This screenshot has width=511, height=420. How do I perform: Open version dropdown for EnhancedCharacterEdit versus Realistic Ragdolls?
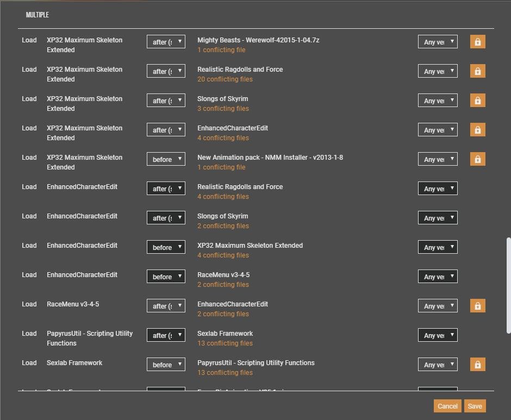[438, 189]
